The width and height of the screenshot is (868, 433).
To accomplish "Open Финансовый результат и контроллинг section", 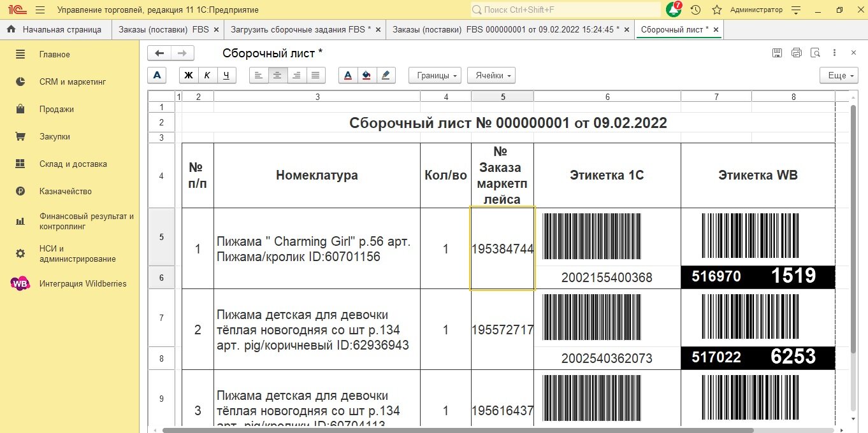I will click(69, 221).
